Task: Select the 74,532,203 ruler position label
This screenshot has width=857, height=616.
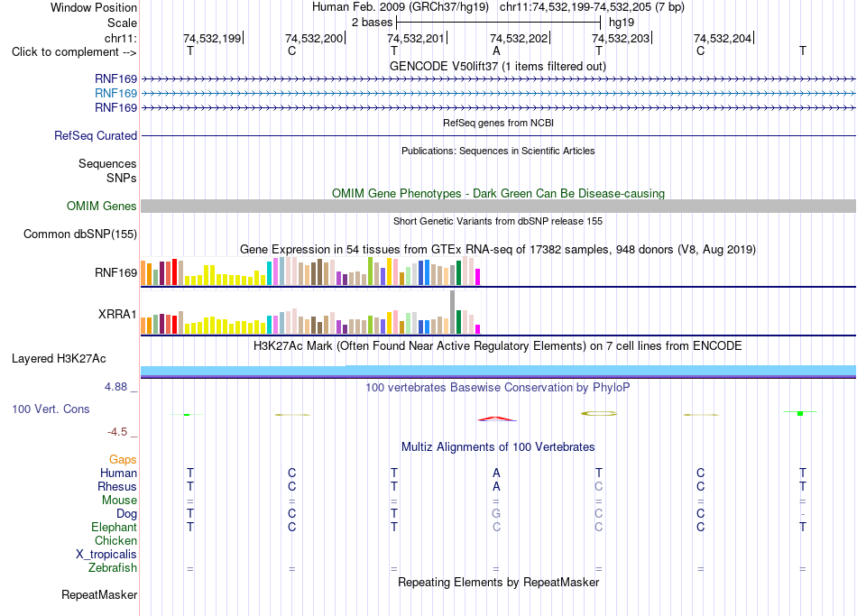Action: tap(621, 38)
